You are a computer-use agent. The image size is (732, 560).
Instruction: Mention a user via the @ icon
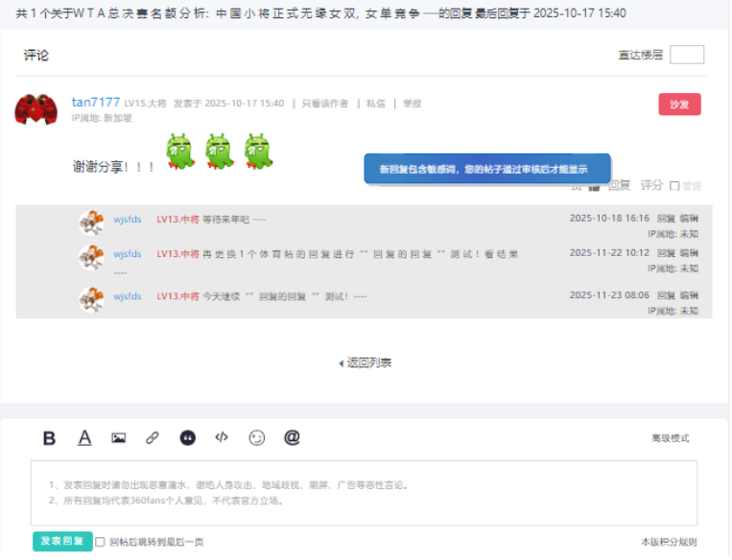pyautogui.click(x=292, y=437)
